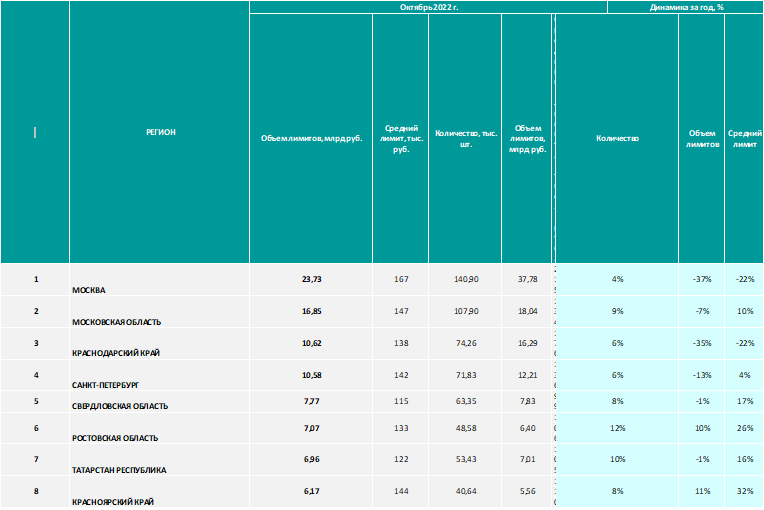Click the 'Количество' dynamics column header
Viewport: 764px width, 510px height.
(x=617, y=139)
